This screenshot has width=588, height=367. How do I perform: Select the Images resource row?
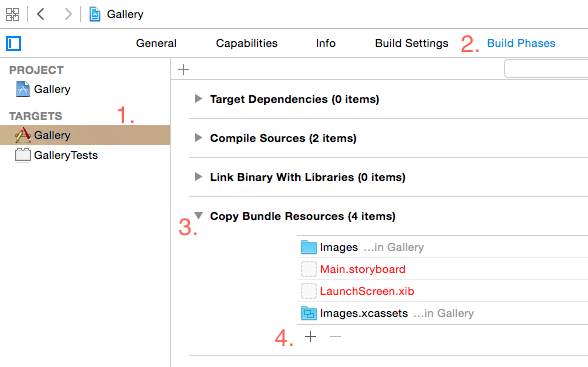442,247
